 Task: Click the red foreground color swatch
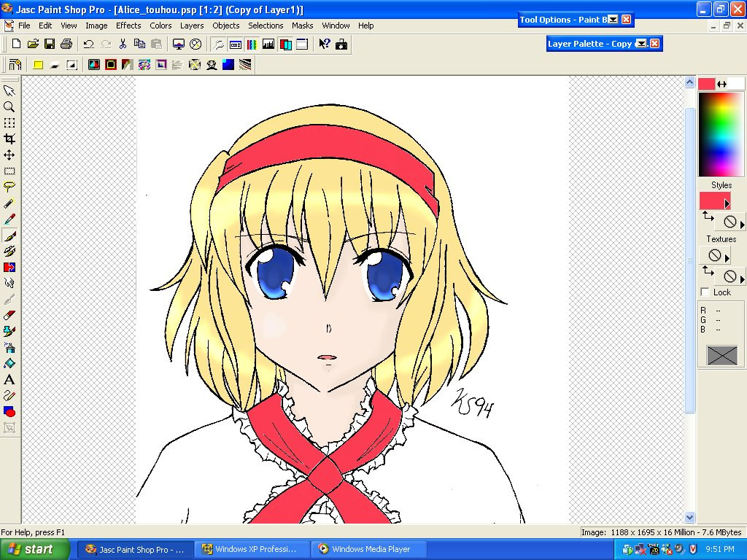coord(706,85)
